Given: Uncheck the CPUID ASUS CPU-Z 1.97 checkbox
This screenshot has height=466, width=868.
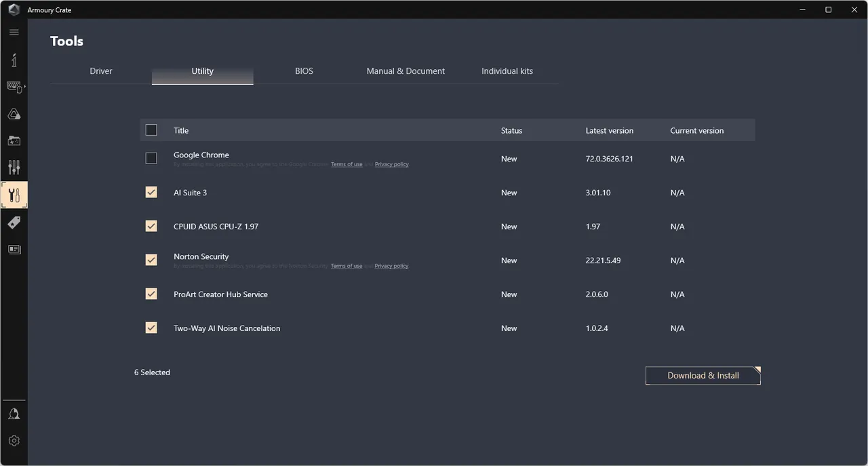Looking at the screenshot, I should point(151,226).
